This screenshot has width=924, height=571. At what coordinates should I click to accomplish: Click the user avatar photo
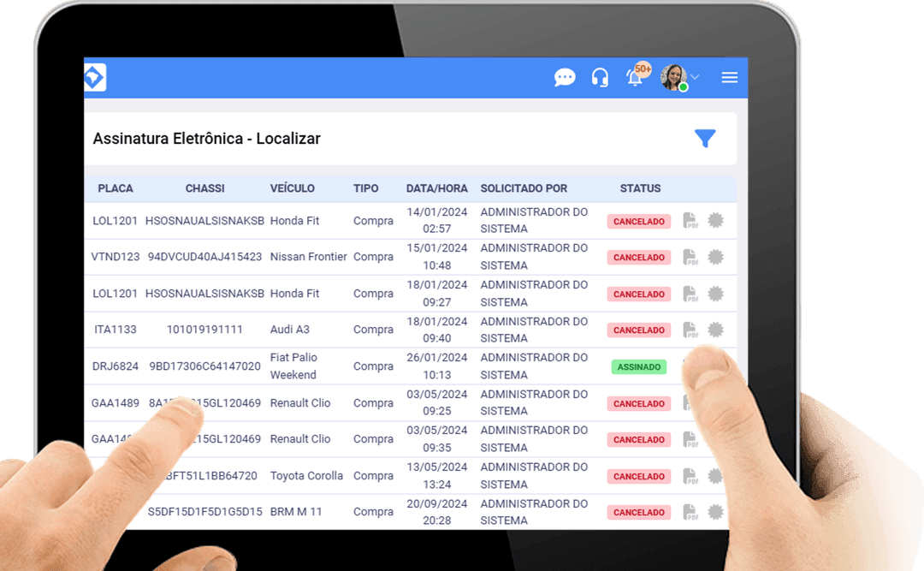pyautogui.click(x=673, y=78)
